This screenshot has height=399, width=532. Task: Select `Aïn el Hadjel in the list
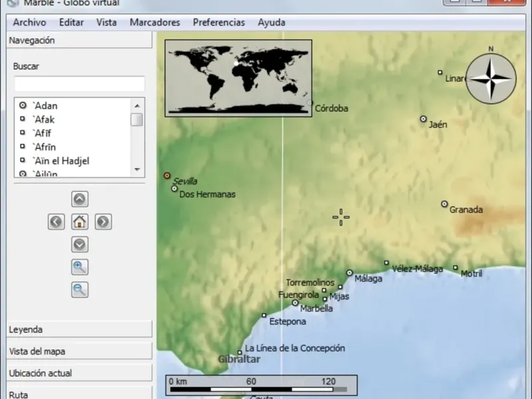pos(72,160)
